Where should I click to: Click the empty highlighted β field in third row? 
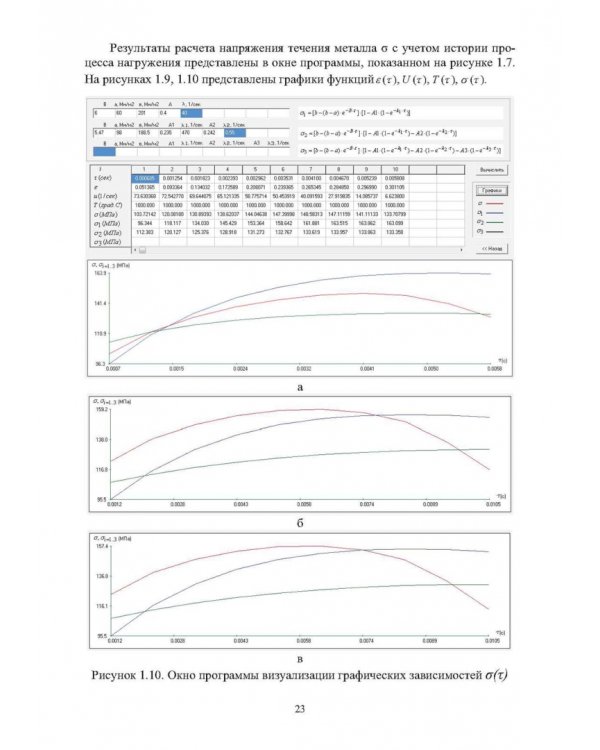point(104,152)
